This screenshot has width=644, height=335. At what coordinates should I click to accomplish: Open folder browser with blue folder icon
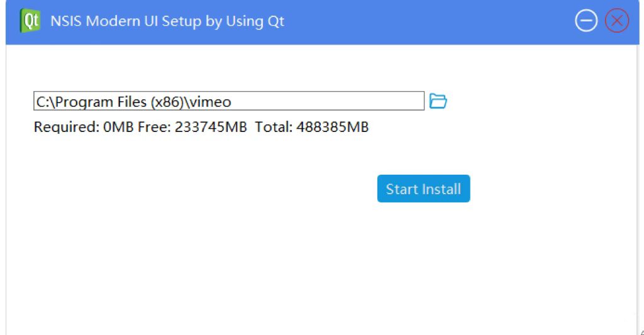point(438,101)
